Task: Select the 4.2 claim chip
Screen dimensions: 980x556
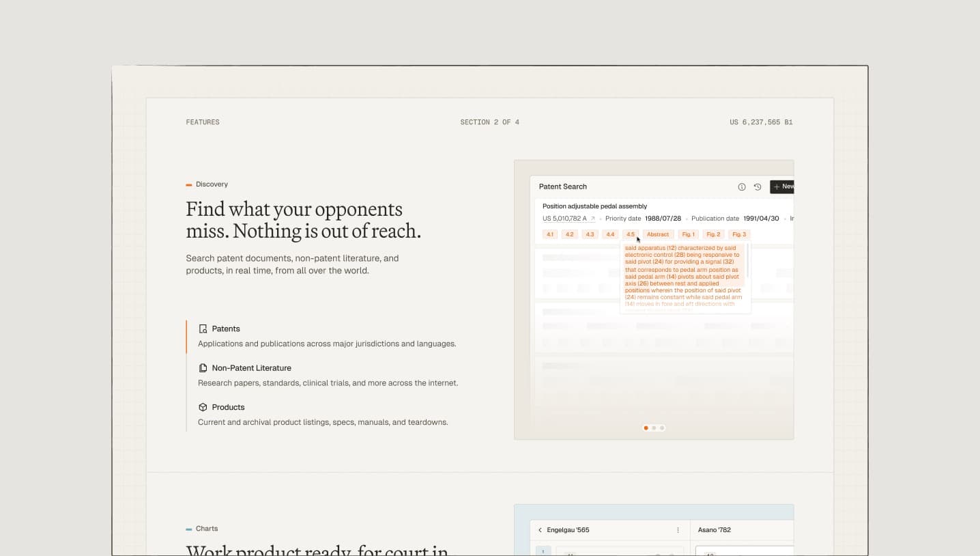Action: point(570,234)
